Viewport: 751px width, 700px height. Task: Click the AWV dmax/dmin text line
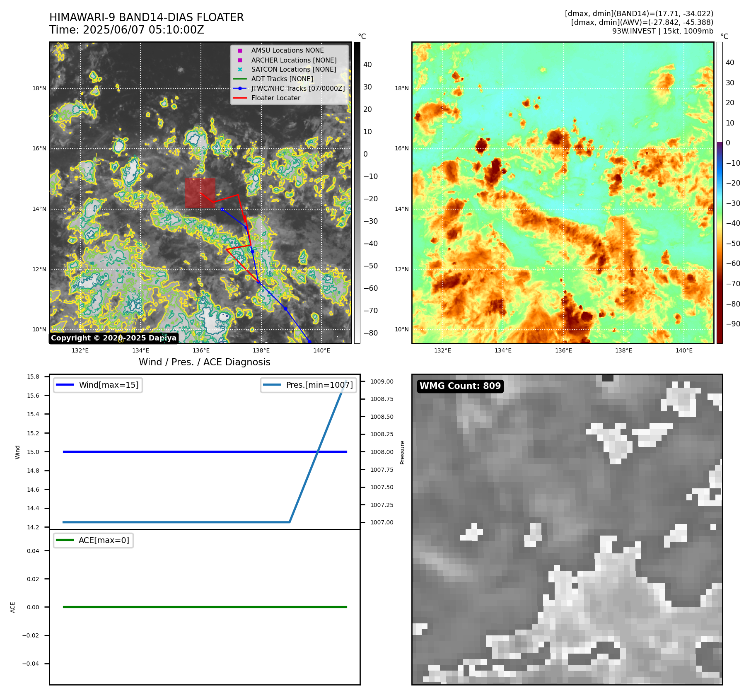coord(642,22)
